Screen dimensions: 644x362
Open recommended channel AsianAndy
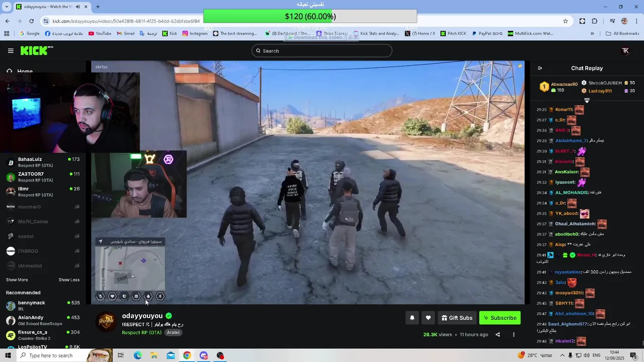[43, 320]
